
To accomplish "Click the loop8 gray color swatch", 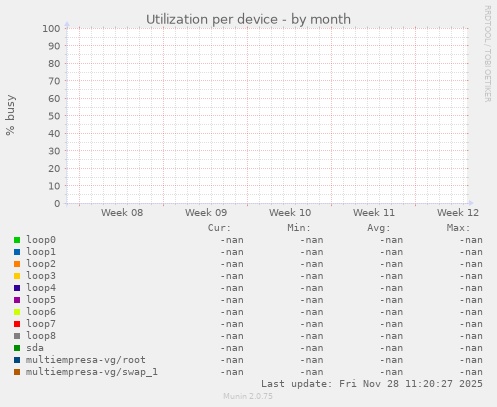I will point(17,336).
